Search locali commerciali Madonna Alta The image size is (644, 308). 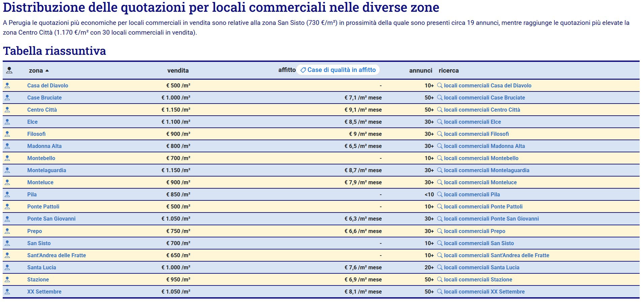(484, 146)
